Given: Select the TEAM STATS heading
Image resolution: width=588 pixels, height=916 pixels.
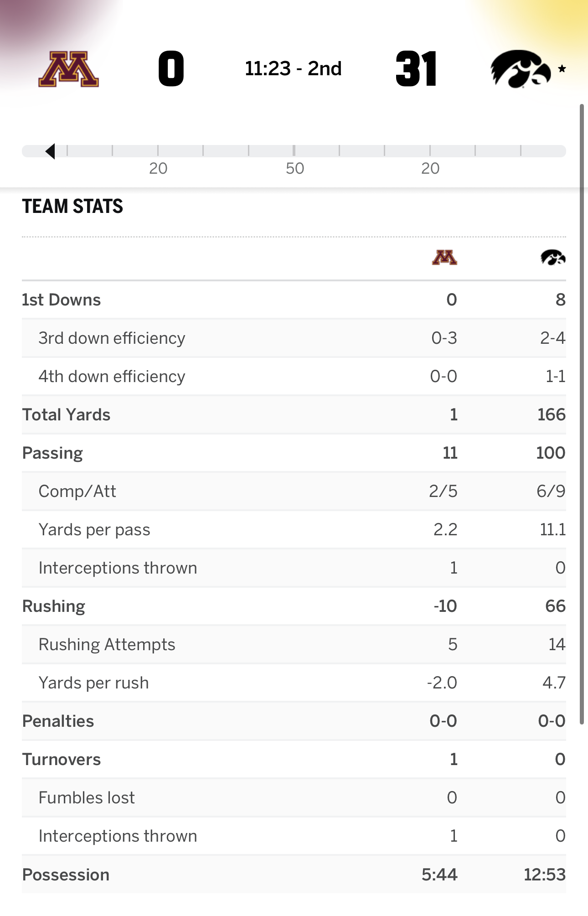Looking at the screenshot, I should pyautogui.click(x=72, y=207).
